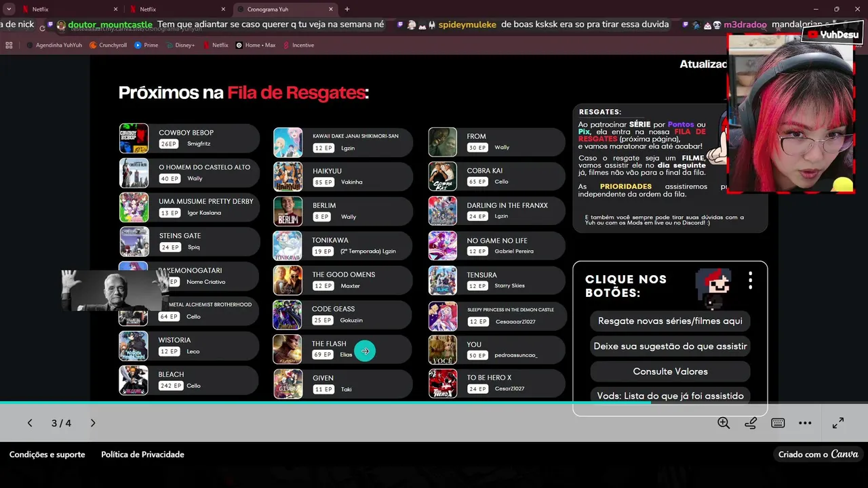Viewport: 868px width, 488px height.
Task: Click the Darling in the Franxx thumbnail
Action: 443,211
